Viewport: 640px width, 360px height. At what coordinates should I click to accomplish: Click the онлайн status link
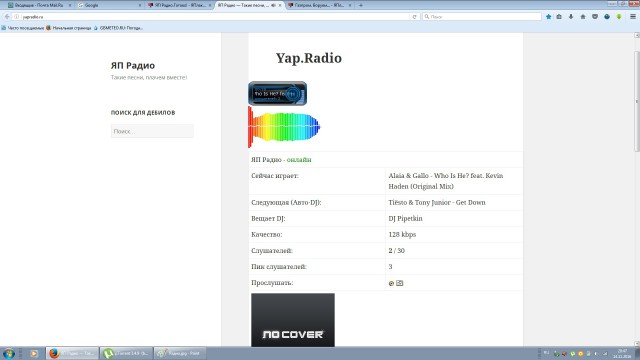point(299,160)
